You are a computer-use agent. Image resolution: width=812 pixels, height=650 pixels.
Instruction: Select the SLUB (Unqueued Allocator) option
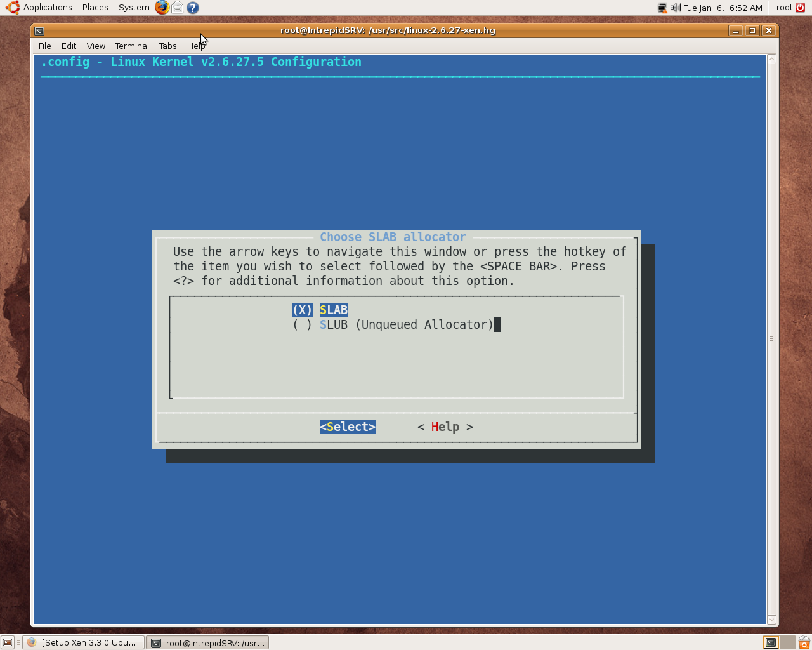coord(393,324)
